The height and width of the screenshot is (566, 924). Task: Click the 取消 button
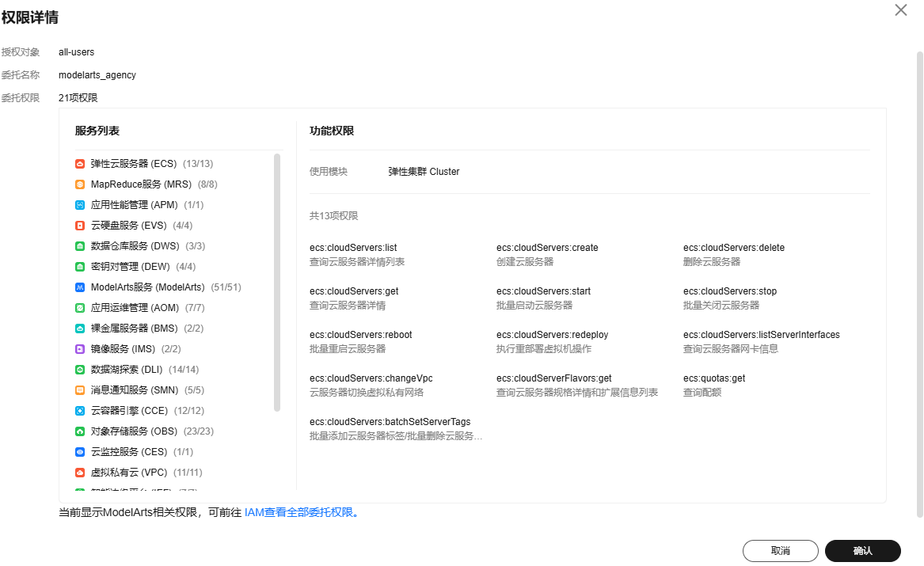coord(780,551)
